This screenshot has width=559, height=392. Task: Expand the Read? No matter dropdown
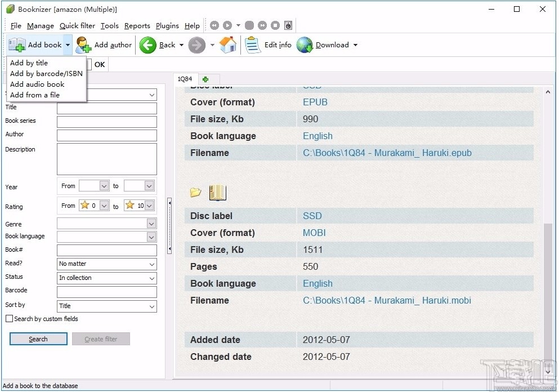point(152,264)
